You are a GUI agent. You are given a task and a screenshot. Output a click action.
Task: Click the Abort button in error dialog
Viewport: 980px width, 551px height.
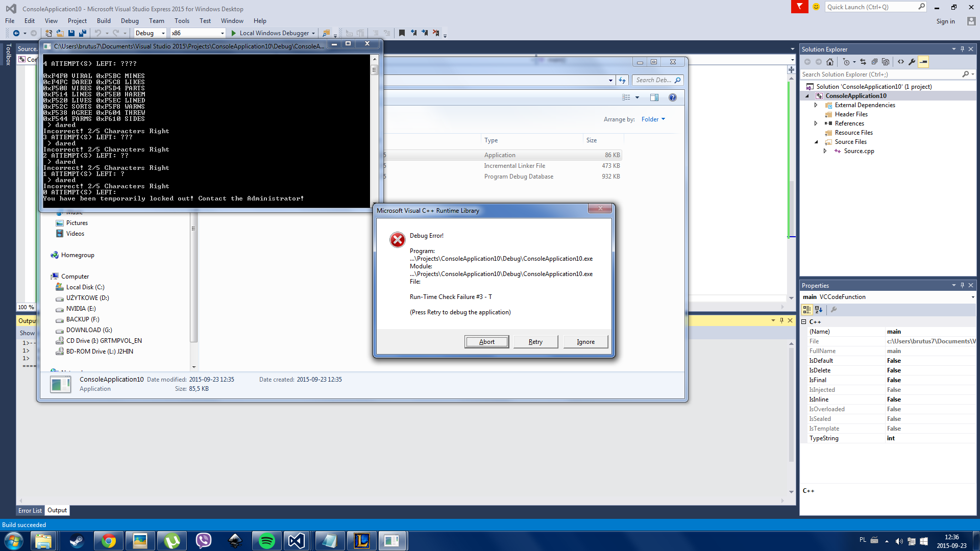[486, 342]
